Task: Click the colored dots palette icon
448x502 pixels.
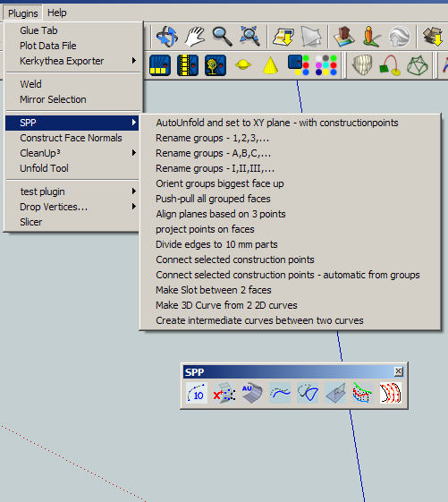Action: (325, 65)
